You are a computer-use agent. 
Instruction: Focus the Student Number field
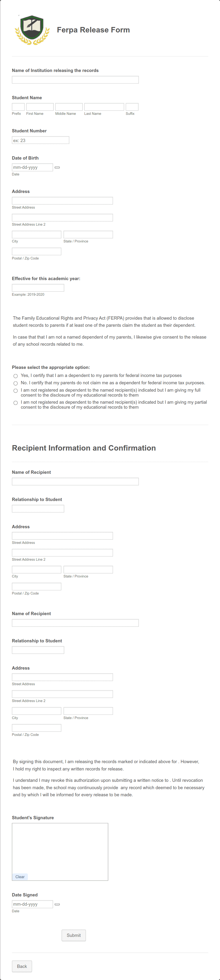40,140
